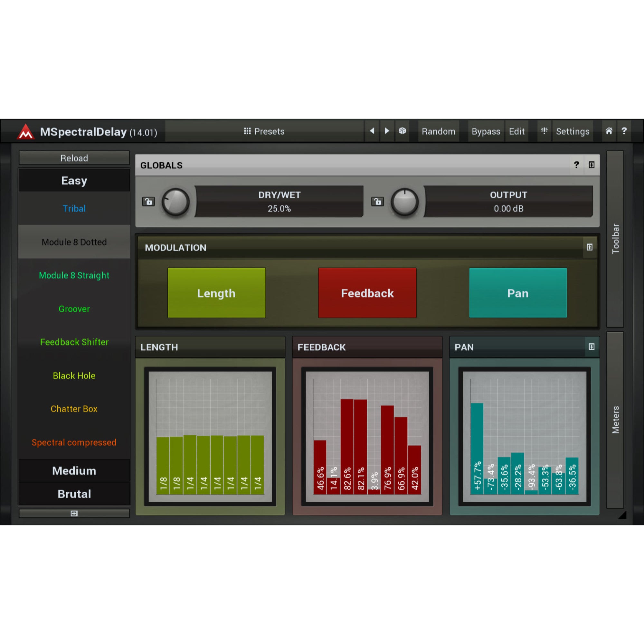Click the Feedback bar labeled 42.0%

(414, 470)
